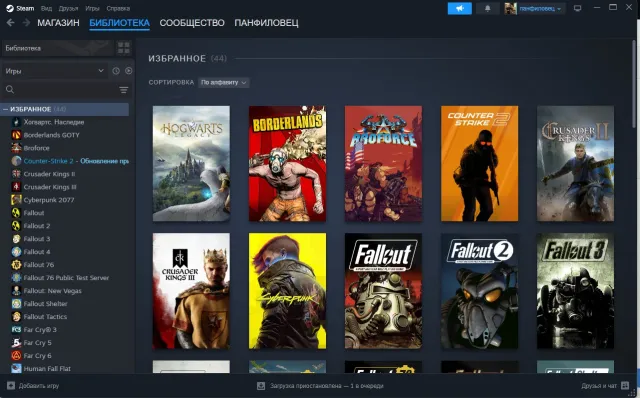
Task: Open the downloads icon in the status bar
Action: click(261, 386)
